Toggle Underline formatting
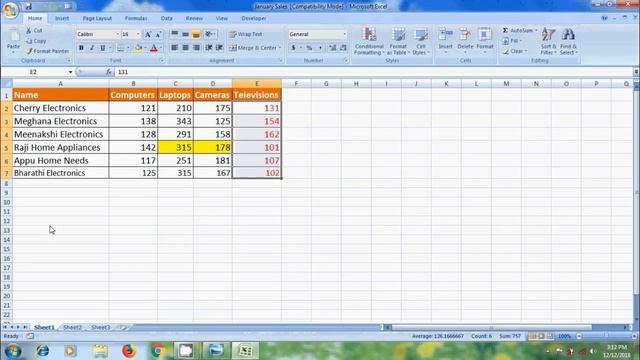Screen dimensions: 640x360 (103, 48)
